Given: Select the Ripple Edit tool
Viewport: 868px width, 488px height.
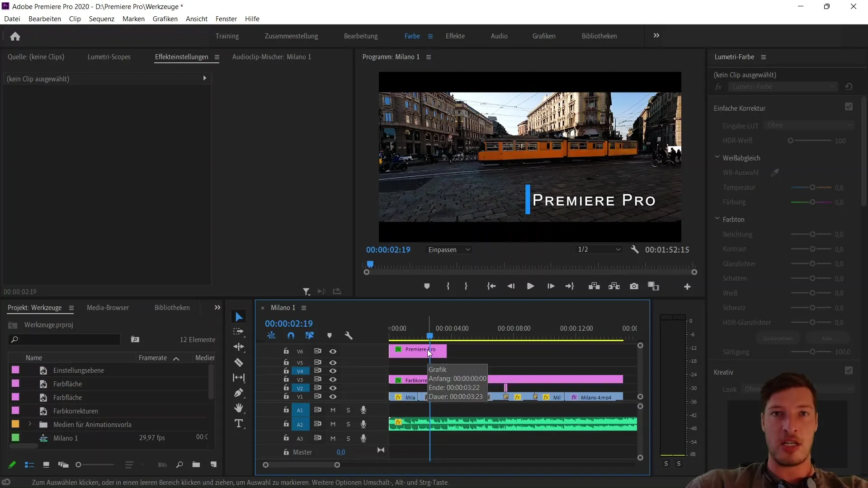Looking at the screenshot, I should coord(239,347).
